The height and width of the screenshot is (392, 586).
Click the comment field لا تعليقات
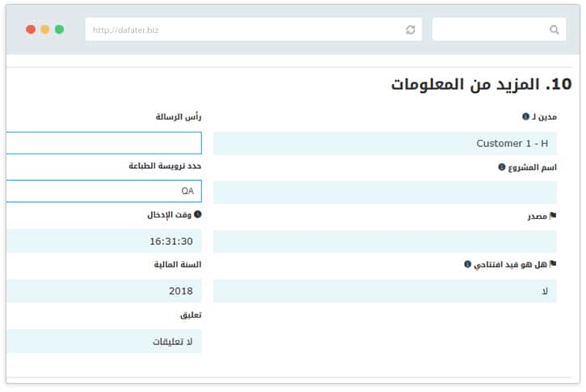[103, 341]
